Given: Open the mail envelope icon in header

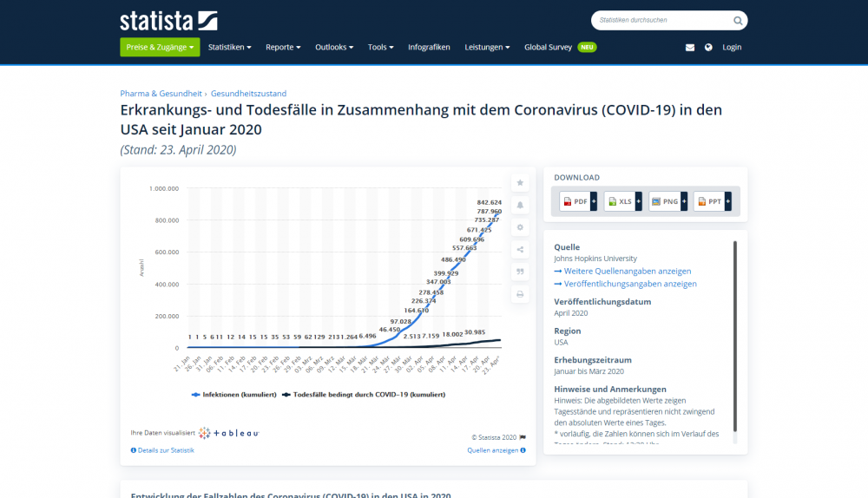Looking at the screenshot, I should click(x=690, y=48).
